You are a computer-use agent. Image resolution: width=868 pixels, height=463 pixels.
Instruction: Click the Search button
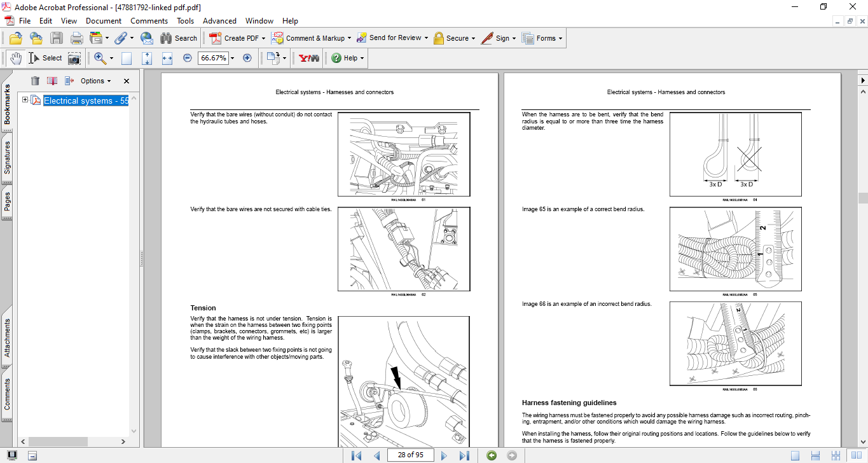click(x=179, y=38)
